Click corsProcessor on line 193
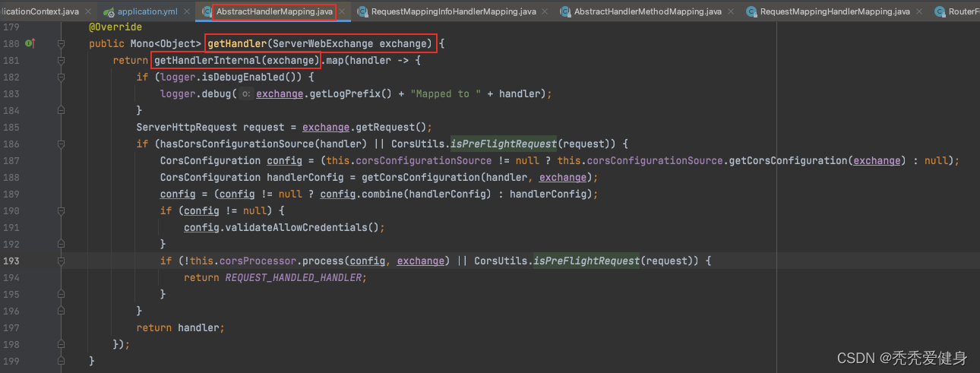This screenshot has height=373, width=980. click(255, 261)
